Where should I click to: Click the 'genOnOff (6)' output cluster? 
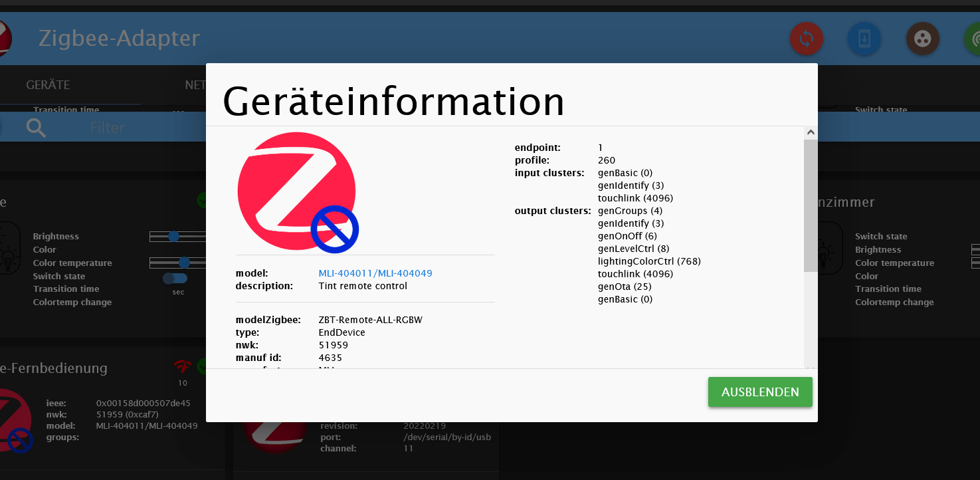point(627,236)
